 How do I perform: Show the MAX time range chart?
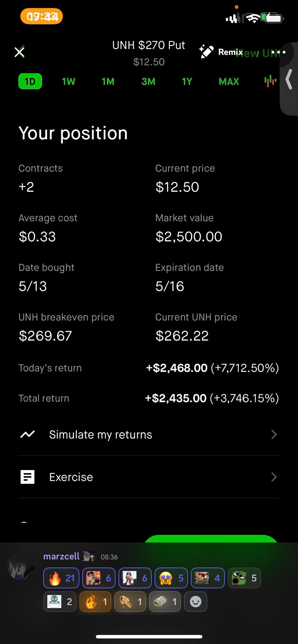point(229,82)
